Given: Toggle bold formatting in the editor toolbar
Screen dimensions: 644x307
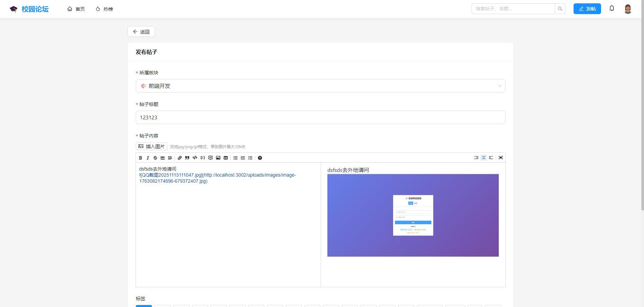Looking at the screenshot, I should point(141,158).
